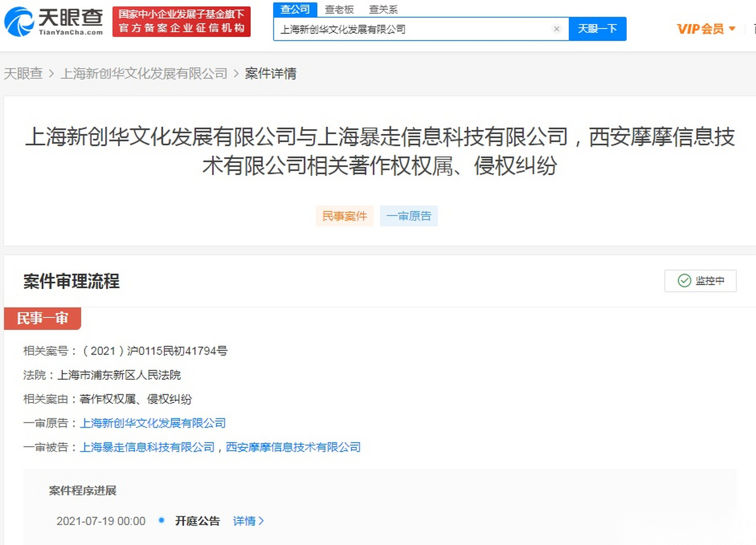Click the red 国家中小企业发展子基金旗下 banner
This screenshot has width=756, height=545.
(182, 21)
